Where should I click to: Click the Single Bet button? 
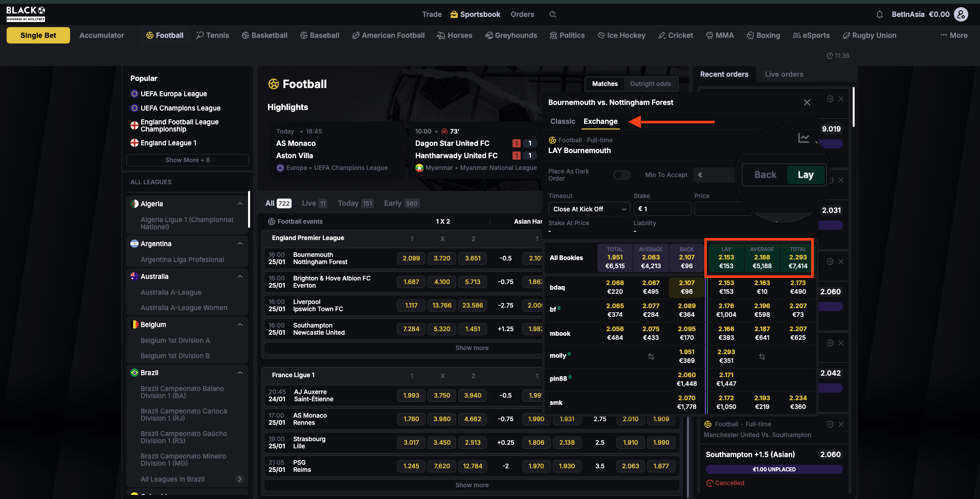click(x=38, y=35)
